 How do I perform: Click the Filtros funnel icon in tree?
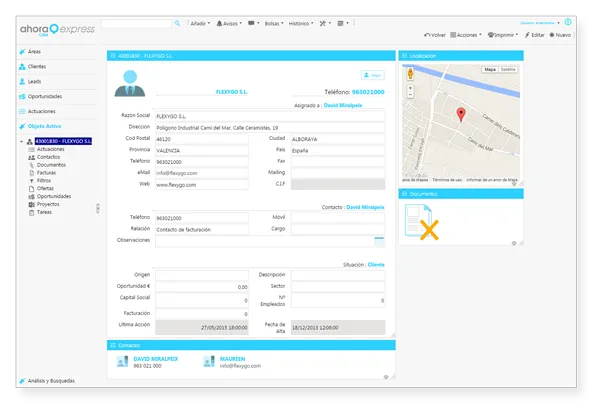(x=31, y=181)
